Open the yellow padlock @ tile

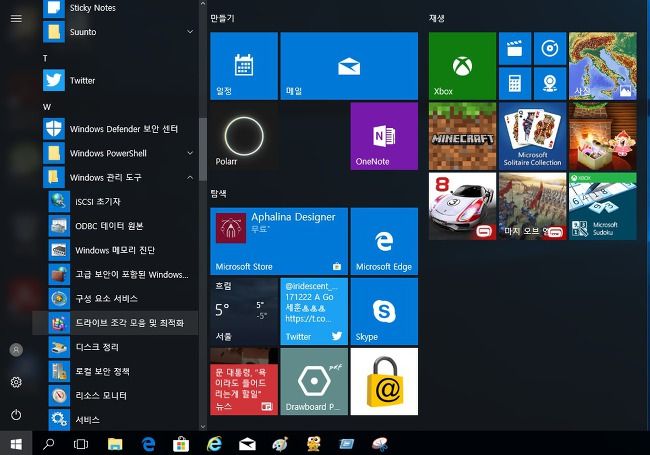[x=384, y=382]
